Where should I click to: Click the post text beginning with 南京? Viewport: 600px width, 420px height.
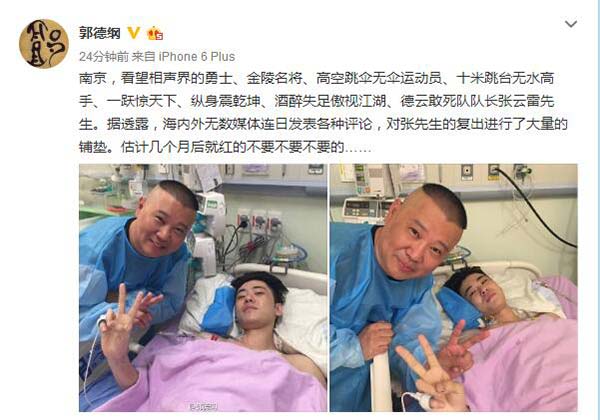pyautogui.click(x=323, y=112)
